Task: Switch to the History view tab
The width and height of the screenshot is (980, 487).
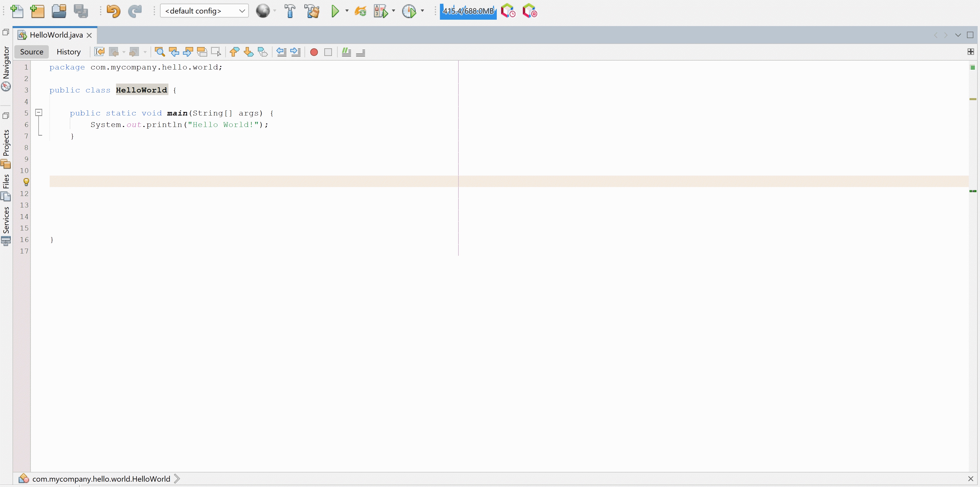Action: [x=68, y=52]
